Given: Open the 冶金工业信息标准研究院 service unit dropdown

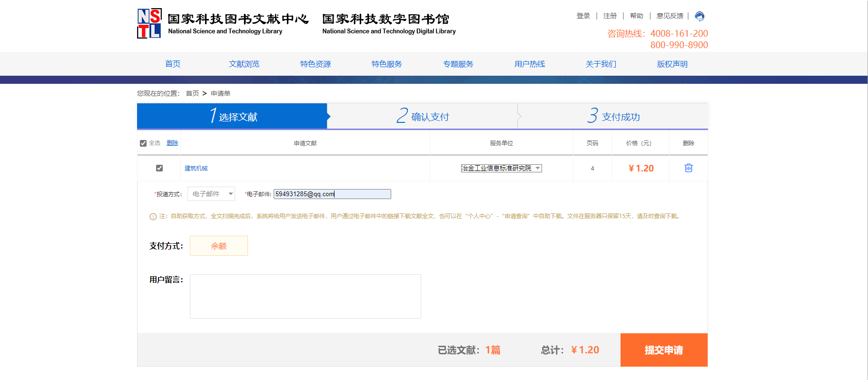Looking at the screenshot, I should (501, 168).
